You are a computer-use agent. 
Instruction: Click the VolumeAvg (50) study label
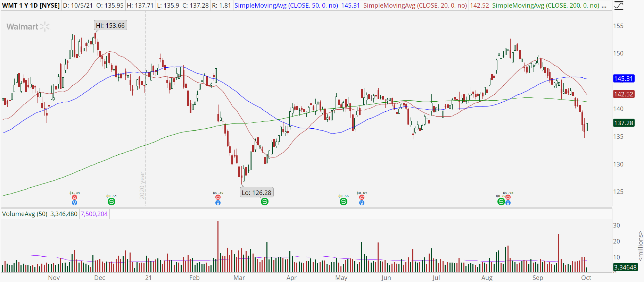pyautogui.click(x=25, y=214)
